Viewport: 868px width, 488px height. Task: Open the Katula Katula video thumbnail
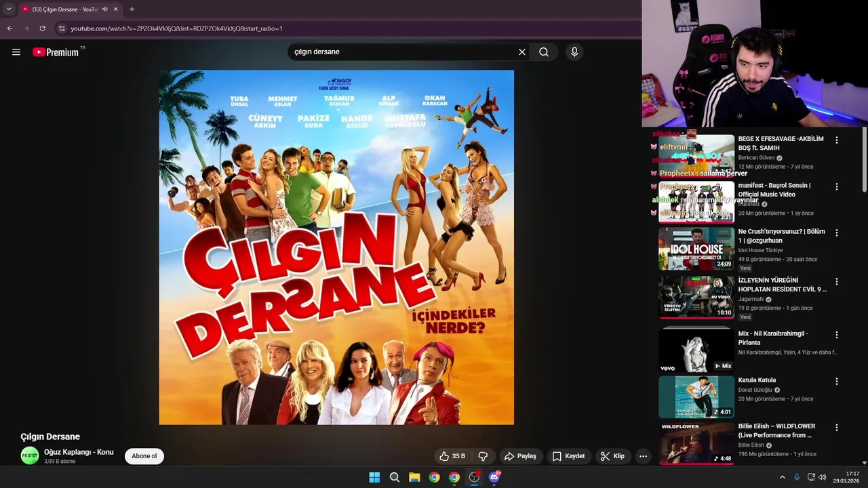click(x=696, y=397)
